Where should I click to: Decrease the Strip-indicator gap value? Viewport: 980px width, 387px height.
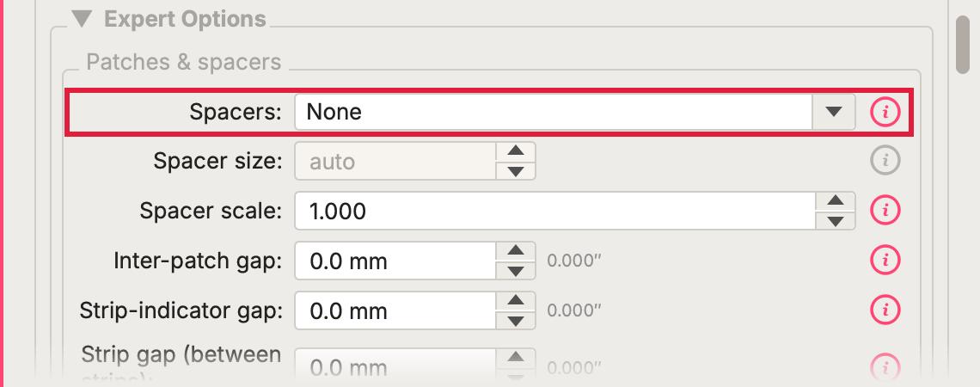point(516,320)
